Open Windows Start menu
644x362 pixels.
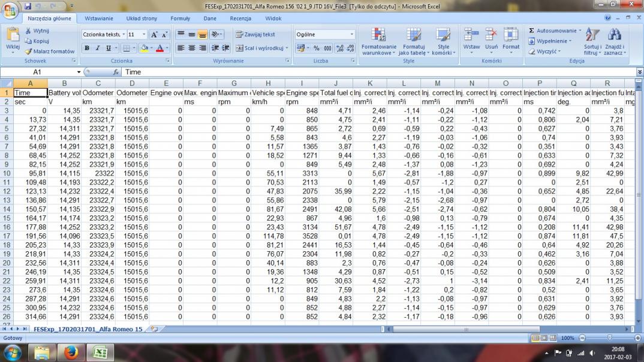tap(12, 352)
